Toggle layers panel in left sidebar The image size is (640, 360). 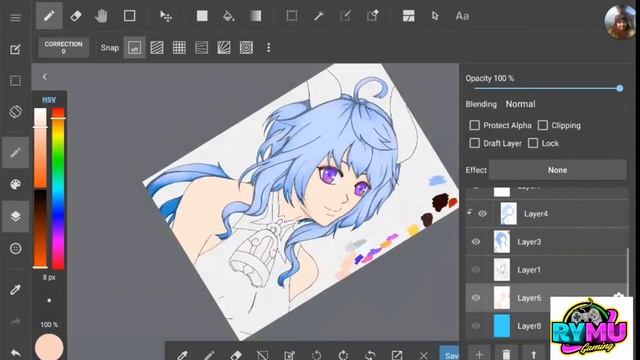coord(16,216)
